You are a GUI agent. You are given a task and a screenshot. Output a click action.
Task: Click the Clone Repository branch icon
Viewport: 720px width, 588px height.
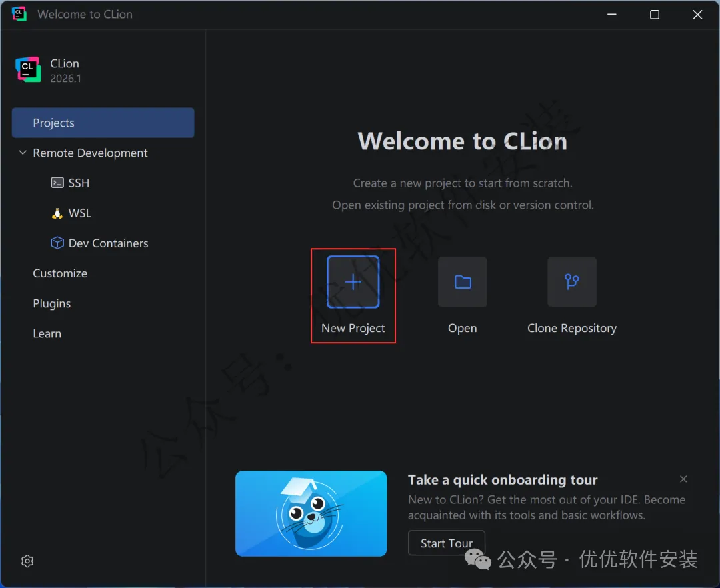tap(572, 282)
